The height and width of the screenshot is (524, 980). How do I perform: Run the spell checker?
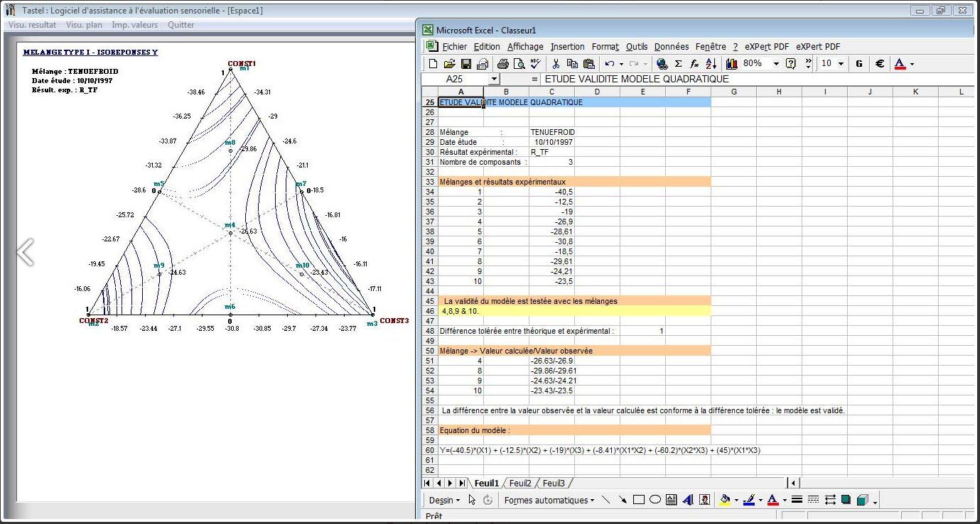[x=536, y=64]
